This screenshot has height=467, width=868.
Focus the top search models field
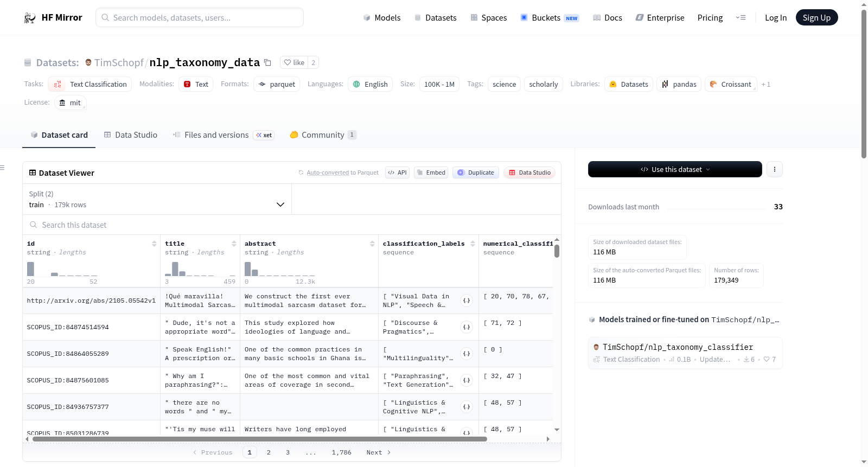click(x=200, y=17)
